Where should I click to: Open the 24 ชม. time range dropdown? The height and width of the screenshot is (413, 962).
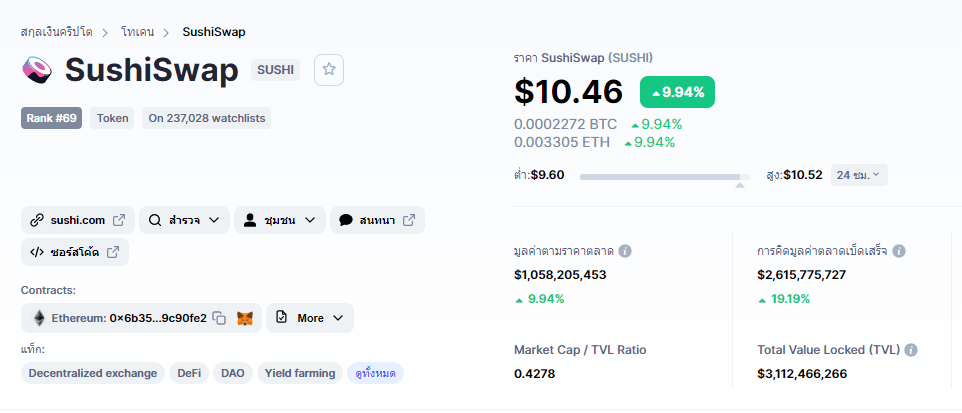[858, 175]
